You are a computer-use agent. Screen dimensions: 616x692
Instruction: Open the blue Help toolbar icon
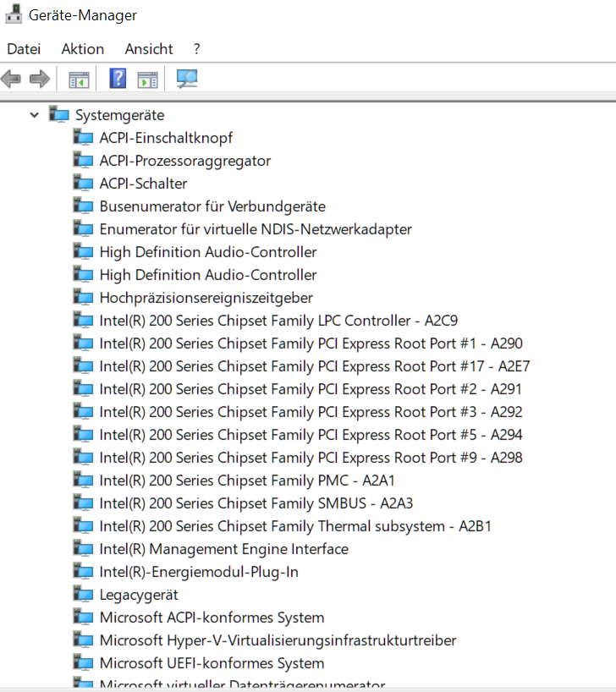(118, 79)
